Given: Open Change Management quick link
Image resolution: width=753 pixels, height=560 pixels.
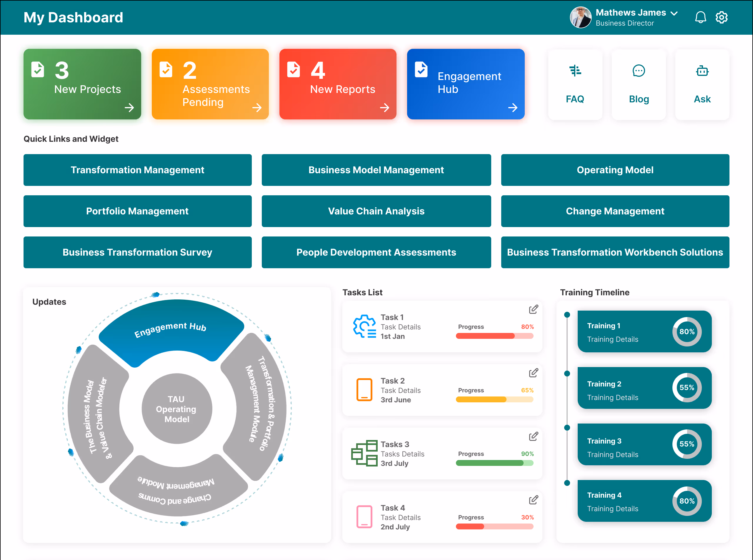Looking at the screenshot, I should pyautogui.click(x=615, y=211).
